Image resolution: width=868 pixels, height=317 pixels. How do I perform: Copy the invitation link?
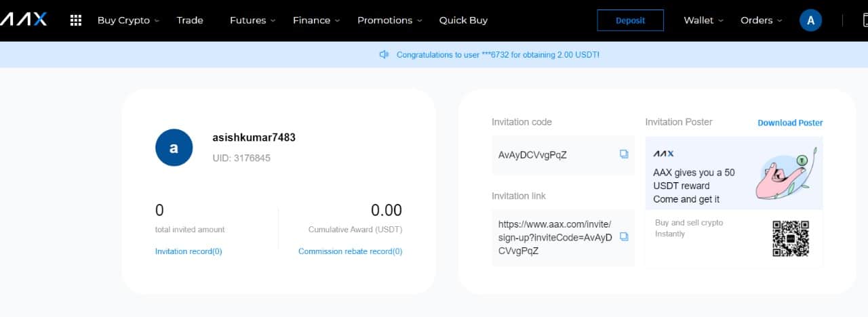coord(624,237)
